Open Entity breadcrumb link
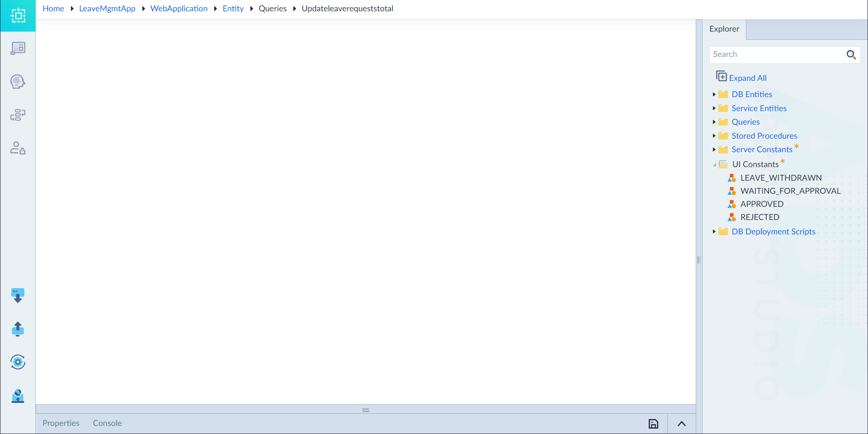The width and height of the screenshot is (868, 434). pos(233,9)
